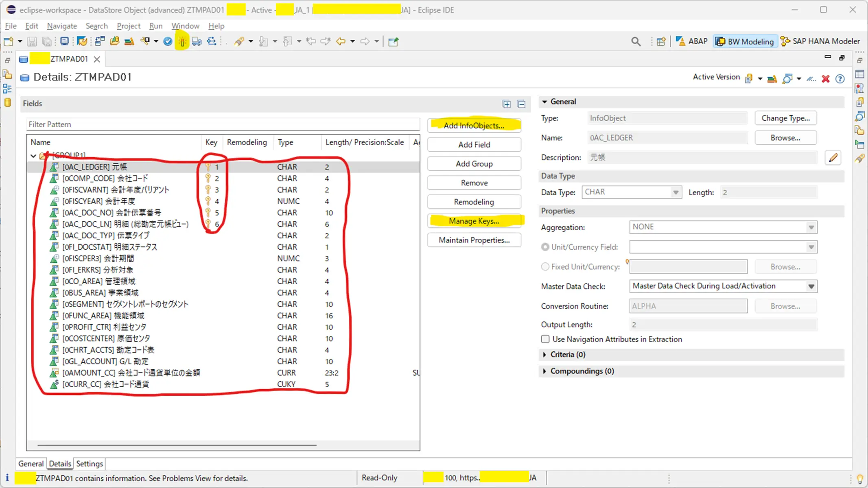Click the Expand All plus icon in Fields

pyautogui.click(x=507, y=104)
